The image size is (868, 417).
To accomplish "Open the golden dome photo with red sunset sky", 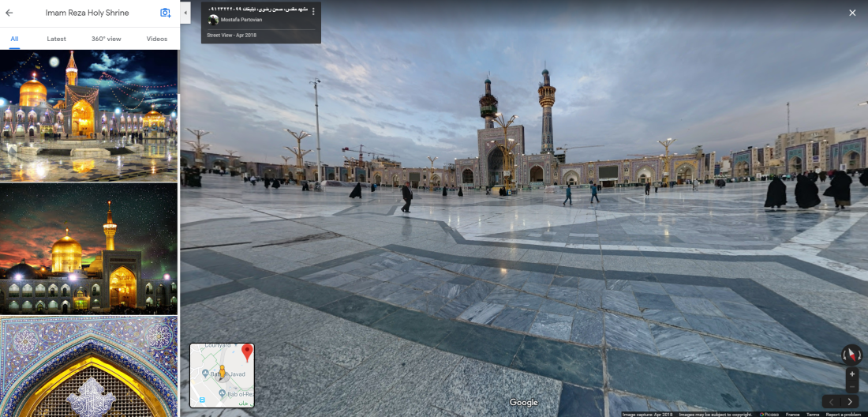I will point(88,249).
